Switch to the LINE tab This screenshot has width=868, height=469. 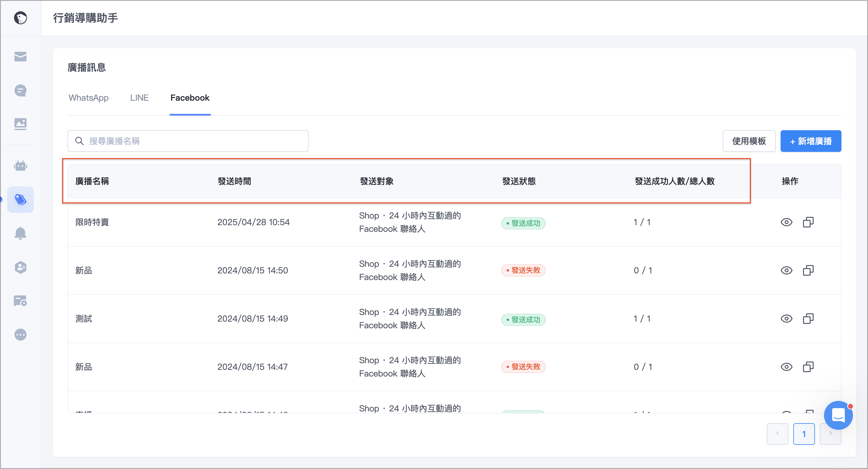(140, 98)
